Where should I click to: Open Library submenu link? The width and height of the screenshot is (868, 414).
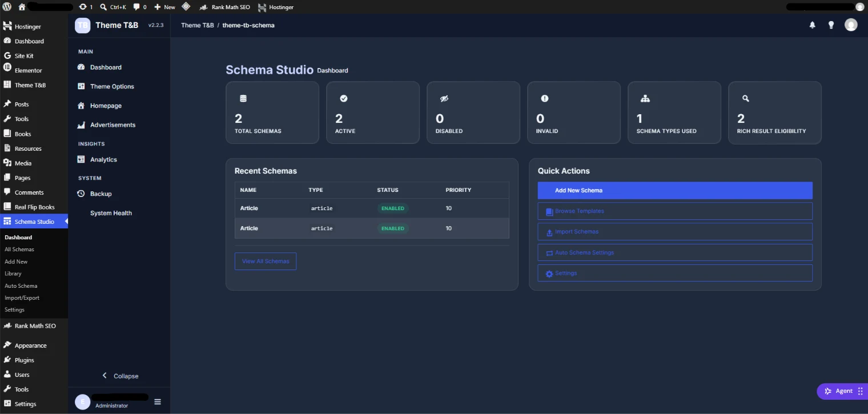[13, 274]
